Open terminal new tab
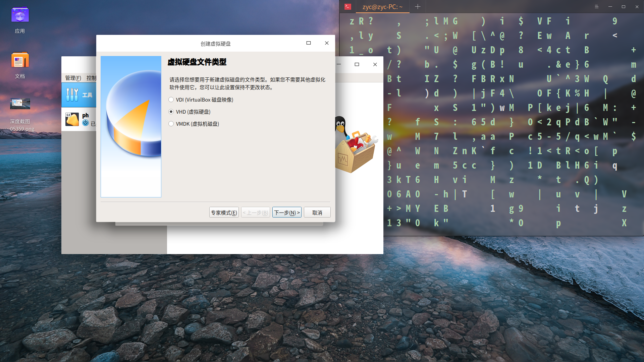Screen dimensions: 644x362 [418, 6]
